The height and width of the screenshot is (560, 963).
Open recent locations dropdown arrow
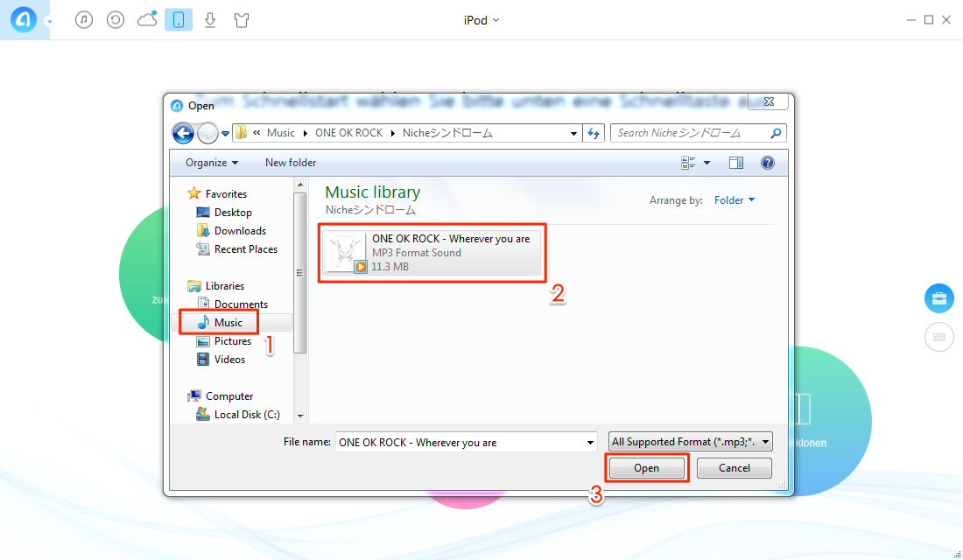(x=225, y=133)
